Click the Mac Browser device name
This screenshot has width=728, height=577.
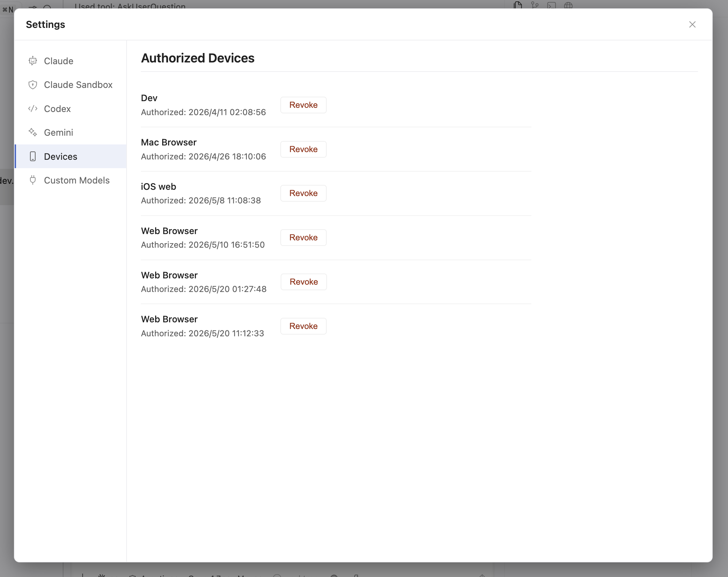pos(169,142)
